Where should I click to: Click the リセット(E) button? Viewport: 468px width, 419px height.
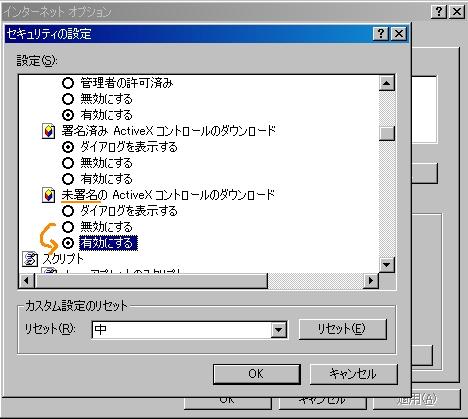click(343, 329)
